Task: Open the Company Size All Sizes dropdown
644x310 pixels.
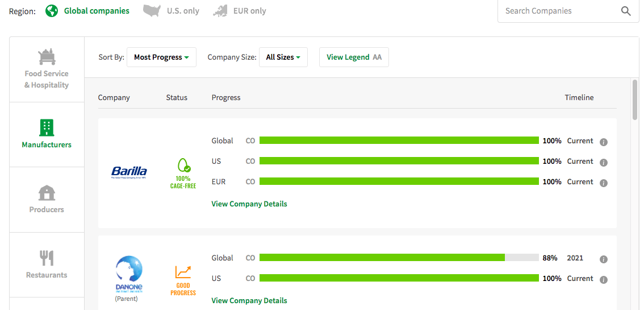Action: [283, 57]
